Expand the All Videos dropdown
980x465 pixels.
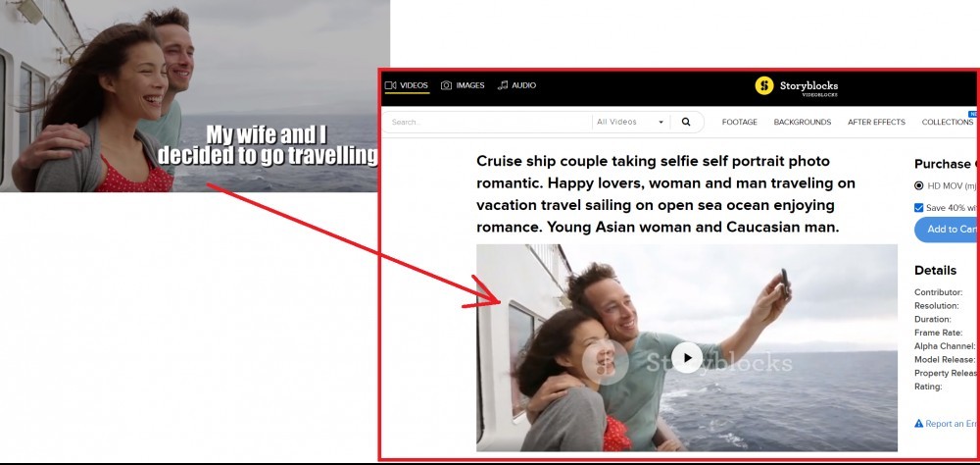[x=630, y=122]
